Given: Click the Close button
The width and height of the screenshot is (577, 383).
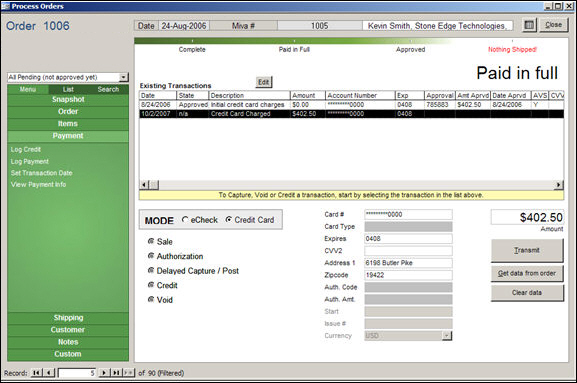Looking at the screenshot, I should (554, 25).
